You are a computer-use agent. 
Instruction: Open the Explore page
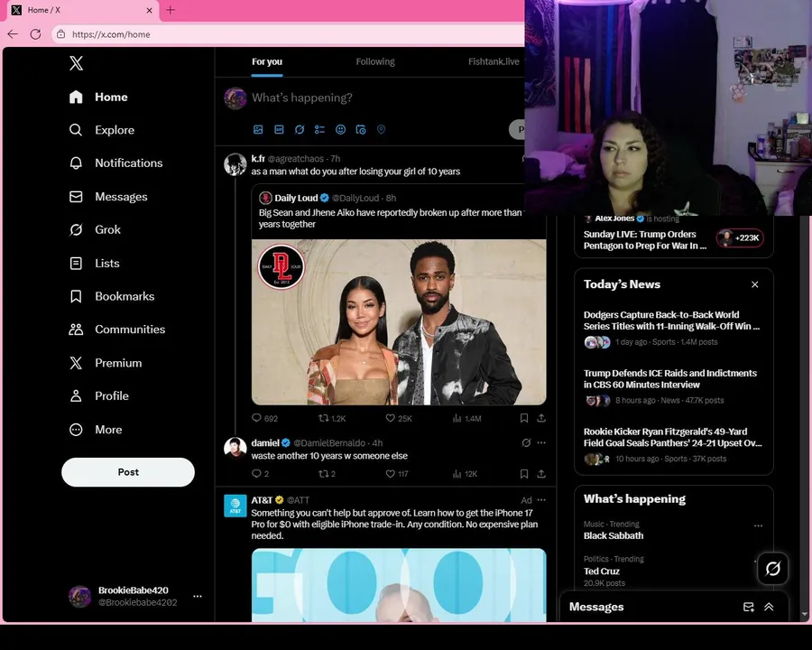(x=102, y=130)
